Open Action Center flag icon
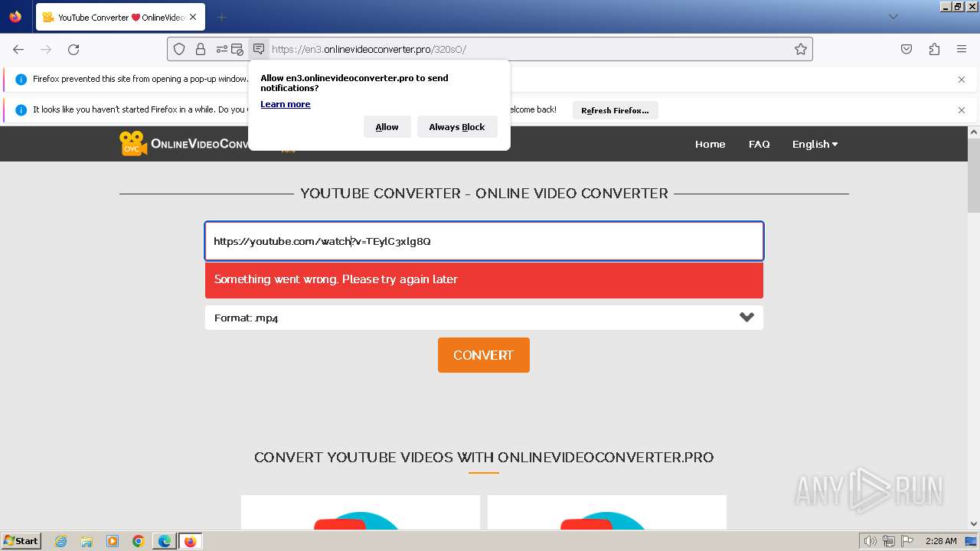Viewport: 980px width, 551px height. coord(907,541)
